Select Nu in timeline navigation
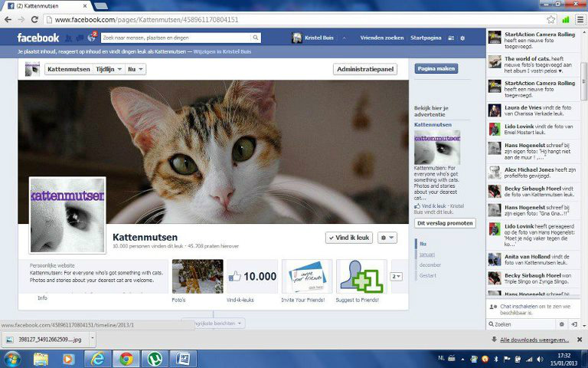Screen dimensions: 588x368 pyautogui.click(x=423, y=244)
